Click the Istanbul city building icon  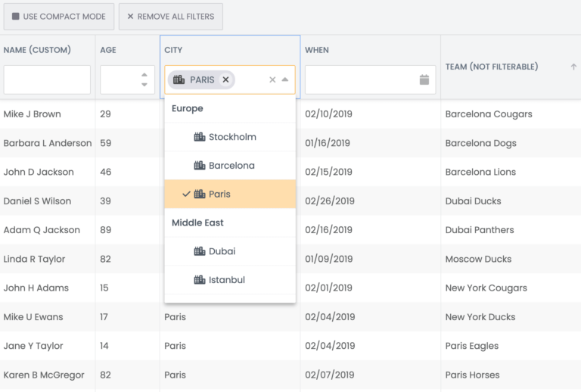[200, 280]
